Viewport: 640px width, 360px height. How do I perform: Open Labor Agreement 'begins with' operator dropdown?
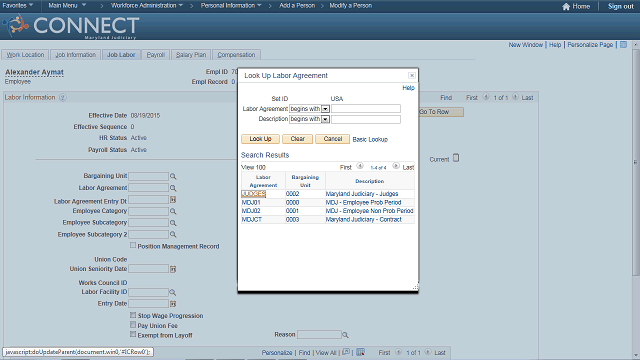point(325,109)
